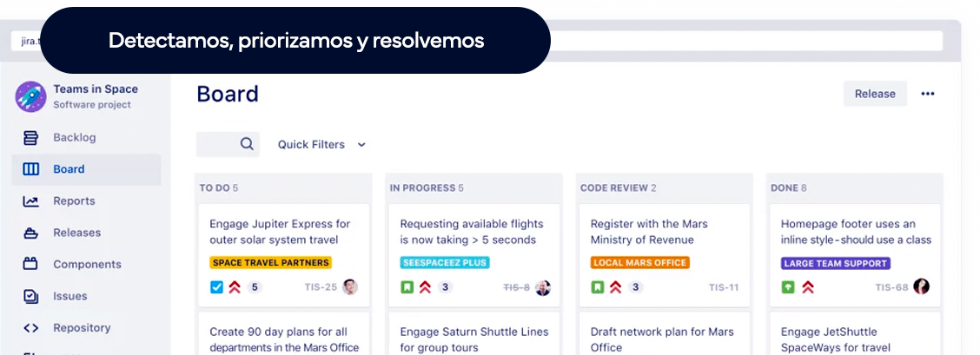Click the green improvement icon on TIS-68 card
This screenshot has width=980, height=355.
click(x=787, y=287)
